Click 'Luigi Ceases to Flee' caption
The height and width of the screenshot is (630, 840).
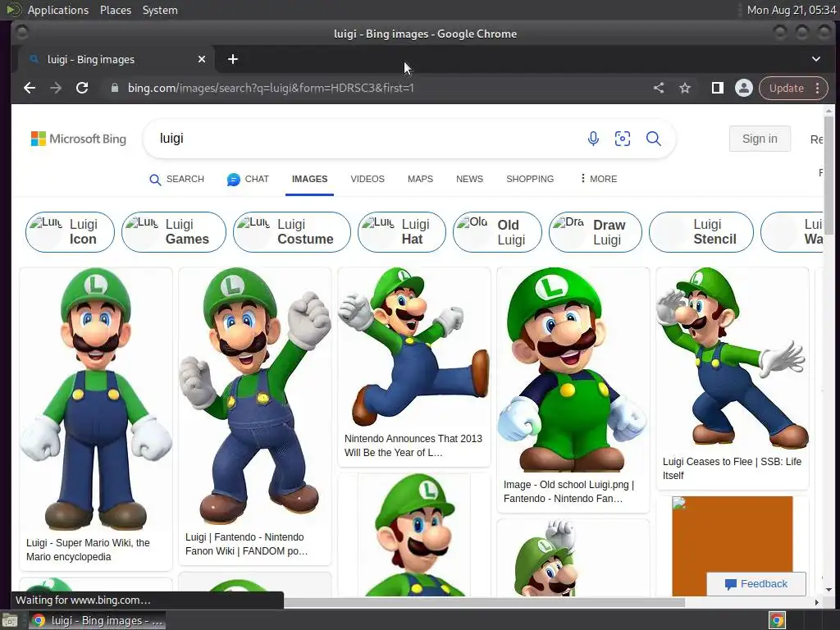pyautogui.click(x=732, y=468)
